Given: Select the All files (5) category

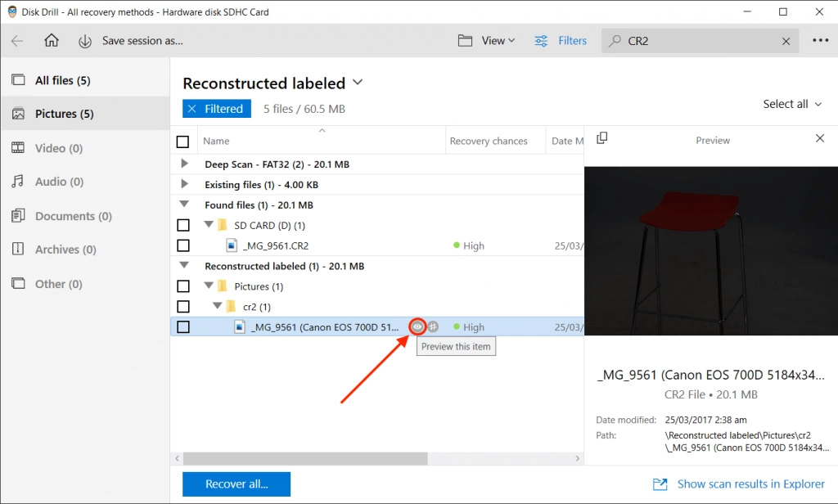Looking at the screenshot, I should click(x=85, y=80).
